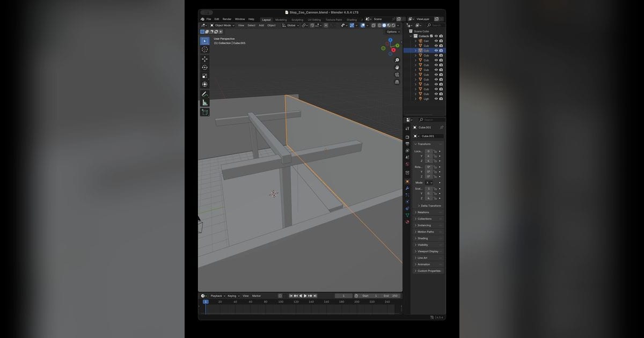Image resolution: width=644 pixels, height=338 pixels.
Task: Switch to rendered viewport shading
Action: 393,25
